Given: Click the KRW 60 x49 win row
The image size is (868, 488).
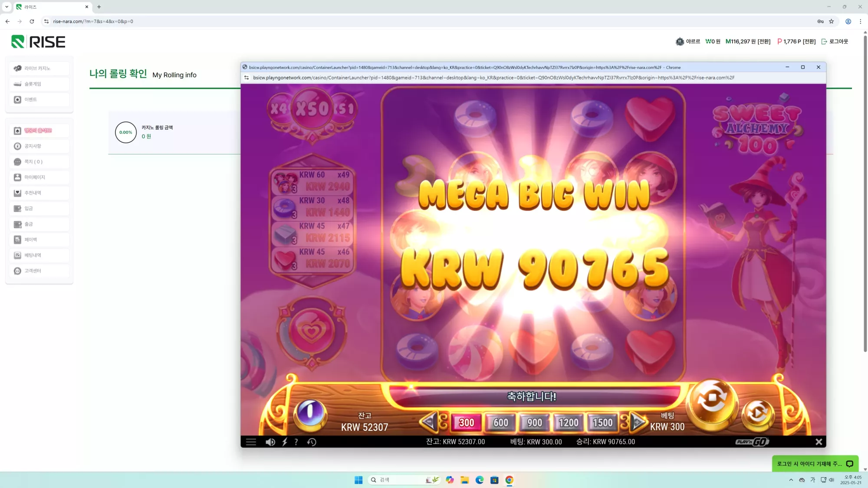Looking at the screenshot, I should pyautogui.click(x=312, y=181).
